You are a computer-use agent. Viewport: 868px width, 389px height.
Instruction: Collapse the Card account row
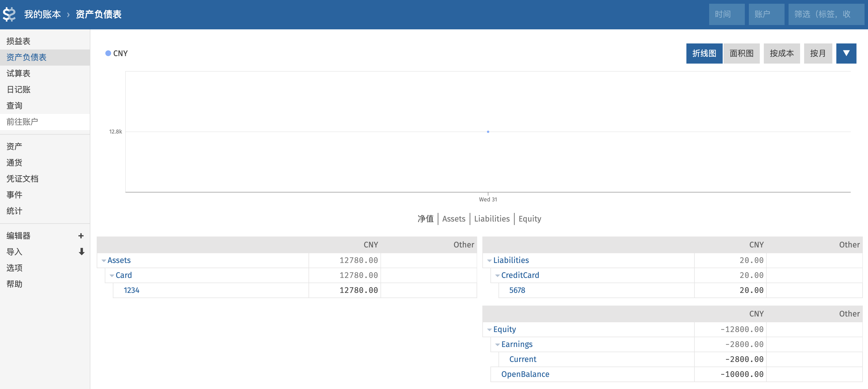tap(112, 276)
